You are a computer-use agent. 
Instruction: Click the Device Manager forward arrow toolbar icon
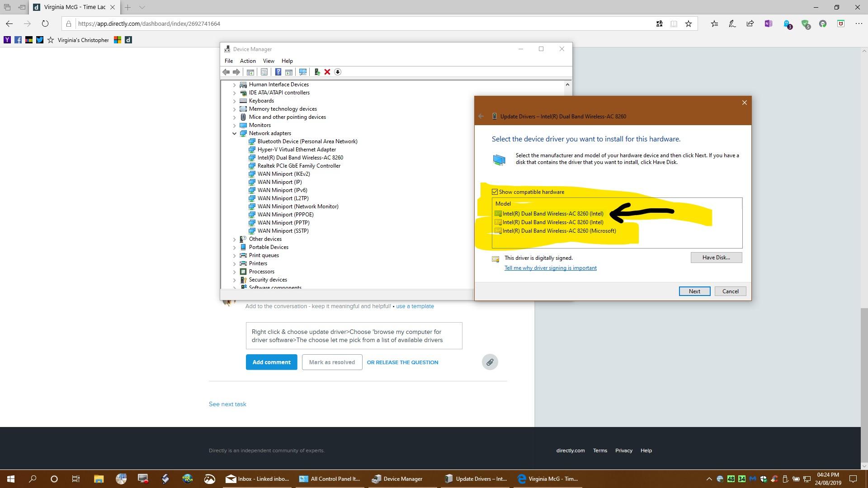click(236, 72)
